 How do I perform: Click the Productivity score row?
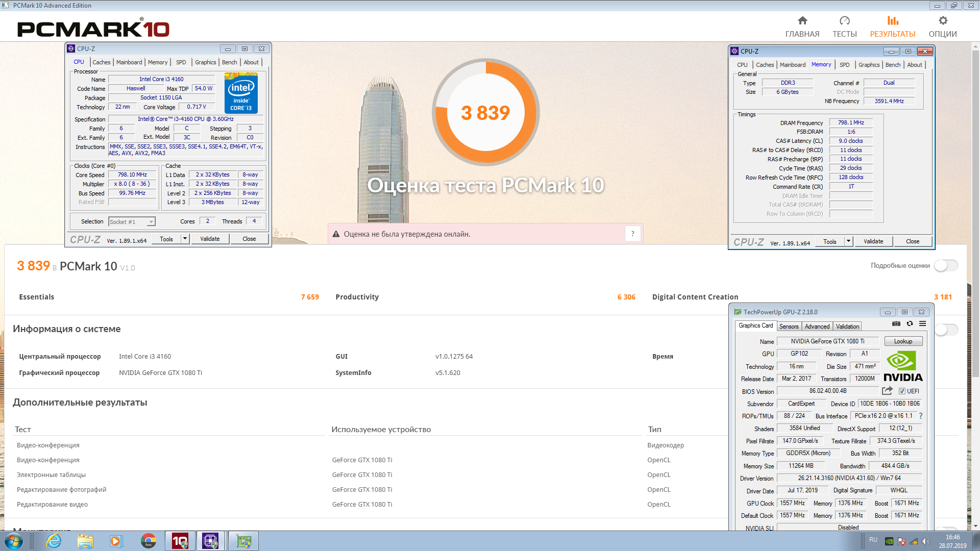point(485,297)
